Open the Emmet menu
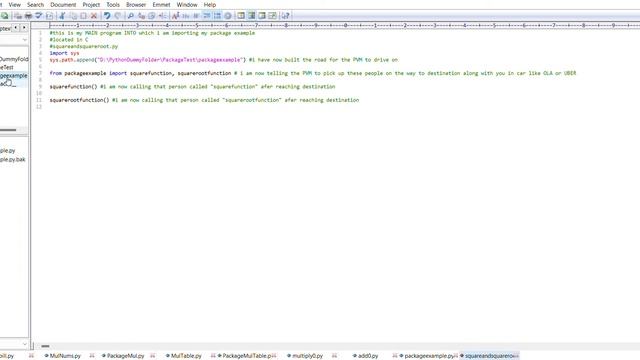The image size is (640, 360). coord(161,4)
